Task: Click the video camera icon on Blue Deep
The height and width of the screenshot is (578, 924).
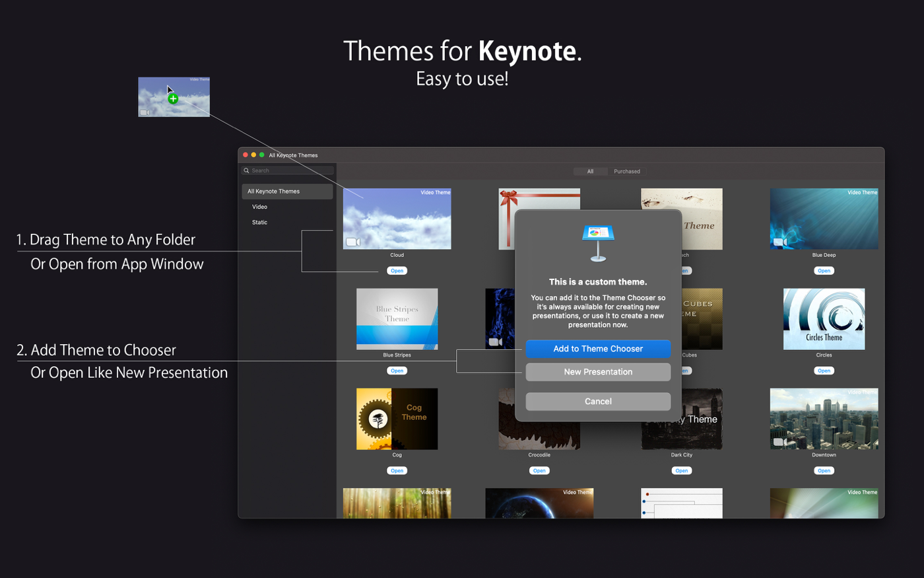Action: coord(780,242)
